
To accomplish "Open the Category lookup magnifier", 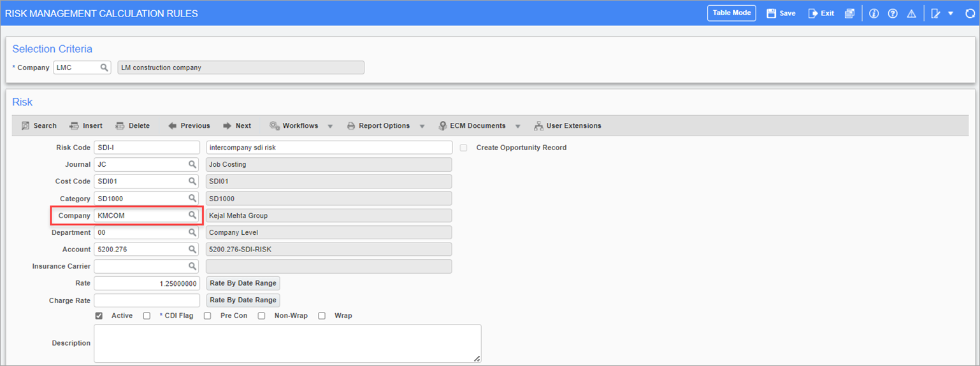I will [192, 199].
